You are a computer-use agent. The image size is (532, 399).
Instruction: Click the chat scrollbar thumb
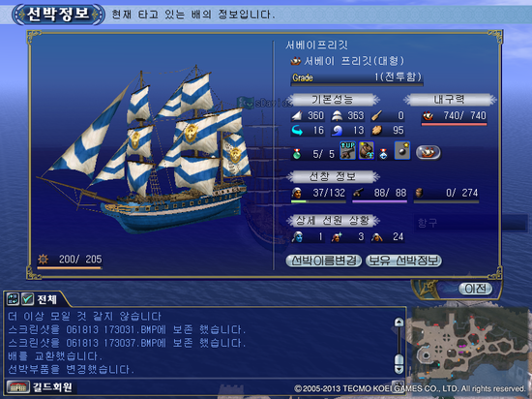tap(399, 359)
